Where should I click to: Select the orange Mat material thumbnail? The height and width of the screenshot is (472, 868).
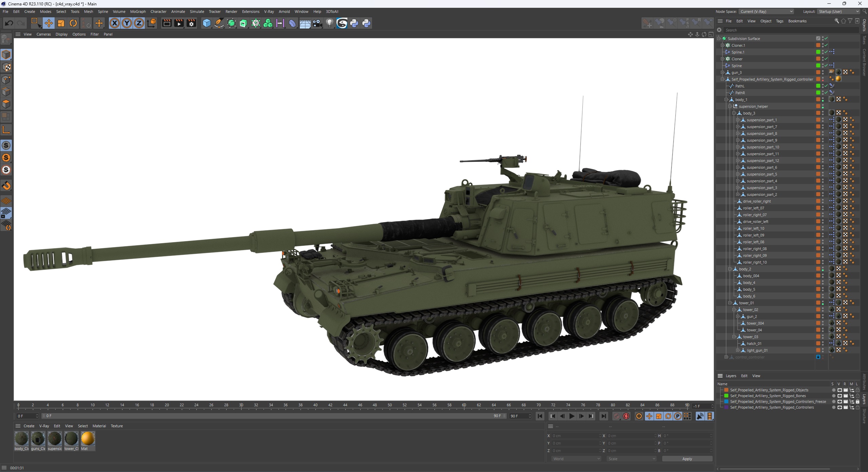click(88, 438)
